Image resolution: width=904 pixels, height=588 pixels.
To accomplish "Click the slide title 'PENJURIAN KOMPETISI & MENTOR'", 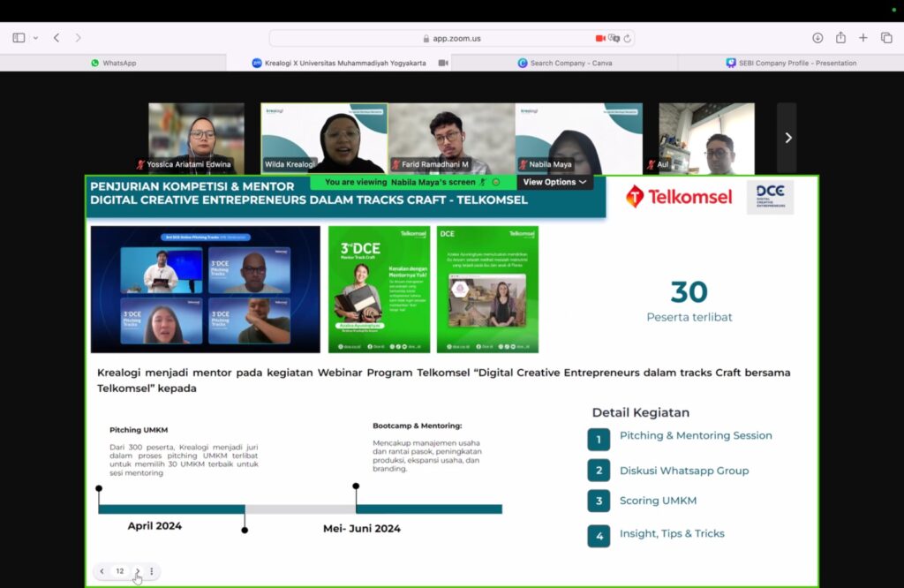I will pyautogui.click(x=192, y=186).
